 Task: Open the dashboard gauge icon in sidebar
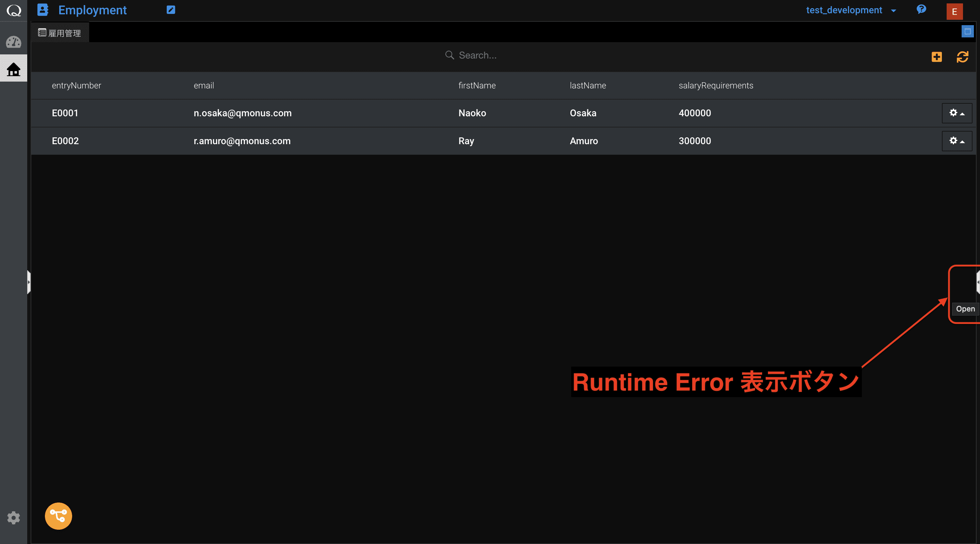14,42
